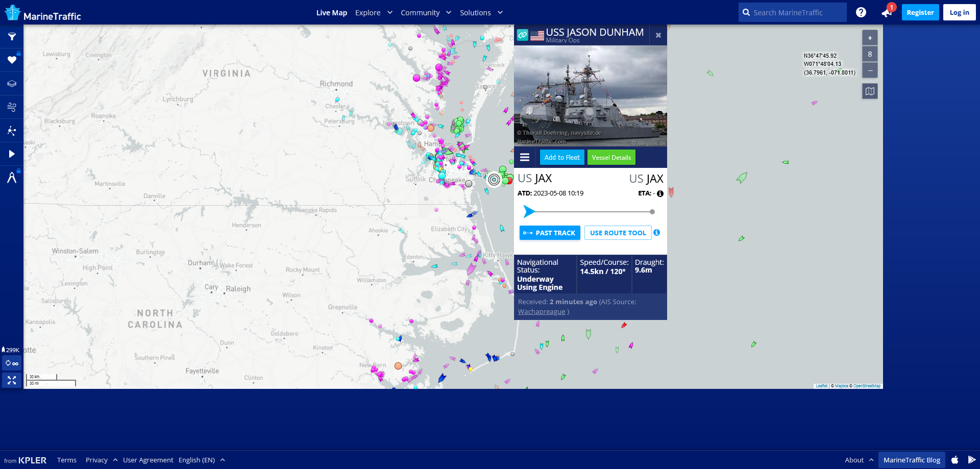Click the PAST TRACK button
980x469 pixels.
pos(550,233)
